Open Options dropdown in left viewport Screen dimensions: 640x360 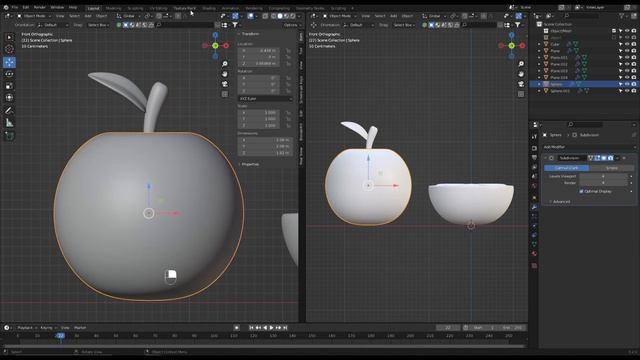[x=291, y=25]
